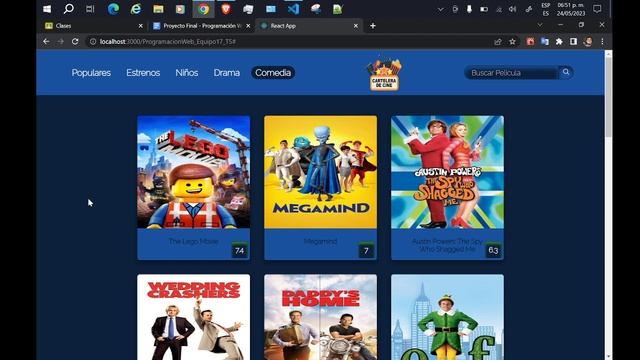Image resolution: width=640 pixels, height=360 pixels.
Task: Launch Brave browser from the taskbar
Action: [225, 9]
